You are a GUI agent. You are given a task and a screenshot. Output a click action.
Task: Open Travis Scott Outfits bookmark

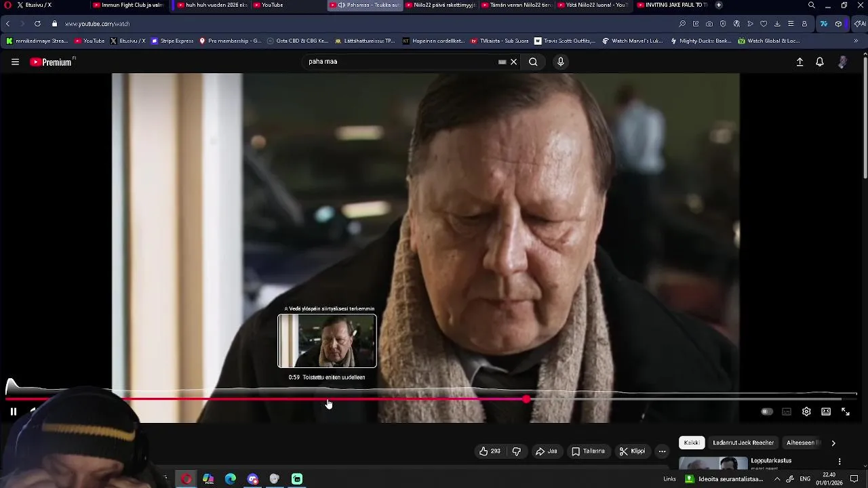coord(564,41)
